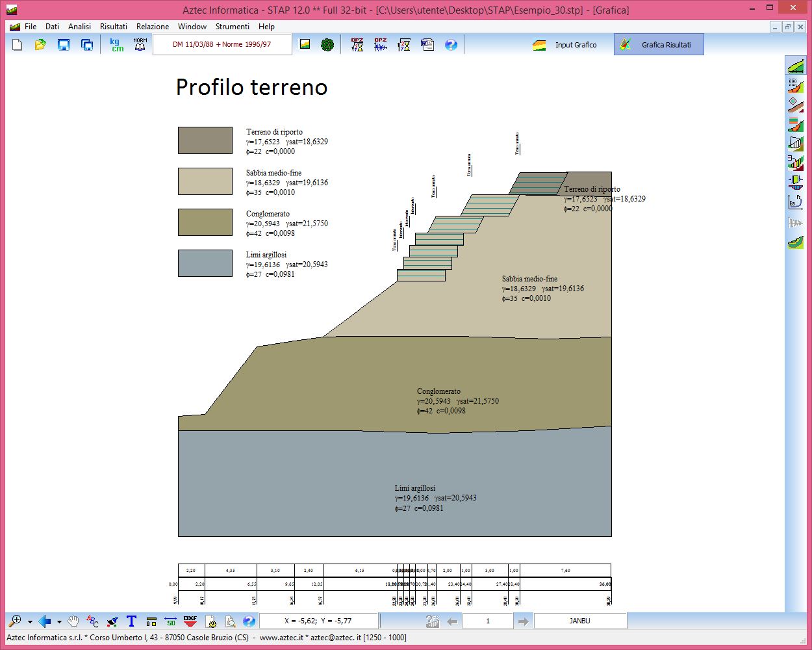Toggle the terrain profile view in right sidebar
812x650 pixels.
(795, 66)
